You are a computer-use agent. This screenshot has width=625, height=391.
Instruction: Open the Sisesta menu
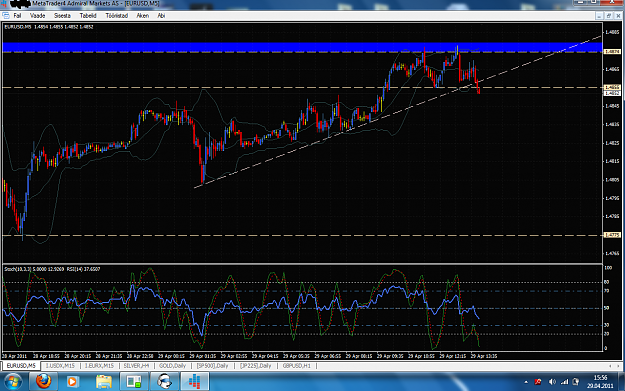point(62,16)
